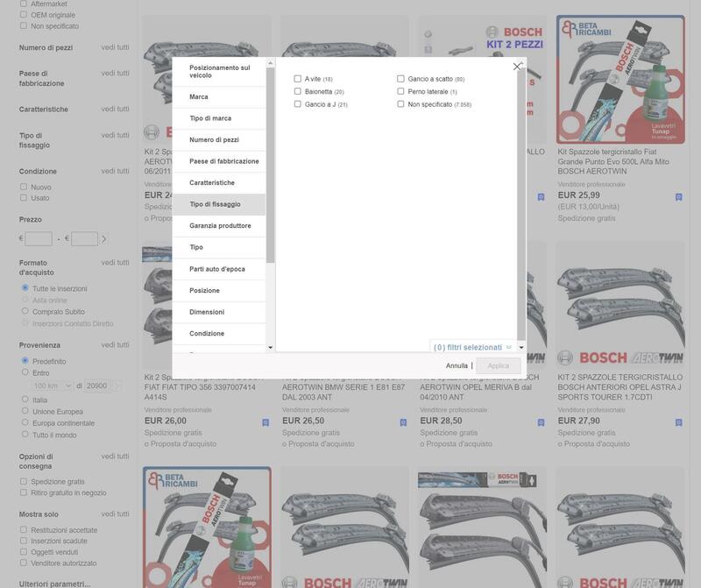Click the "Applica" button
The width and height of the screenshot is (701, 588).
(498, 365)
